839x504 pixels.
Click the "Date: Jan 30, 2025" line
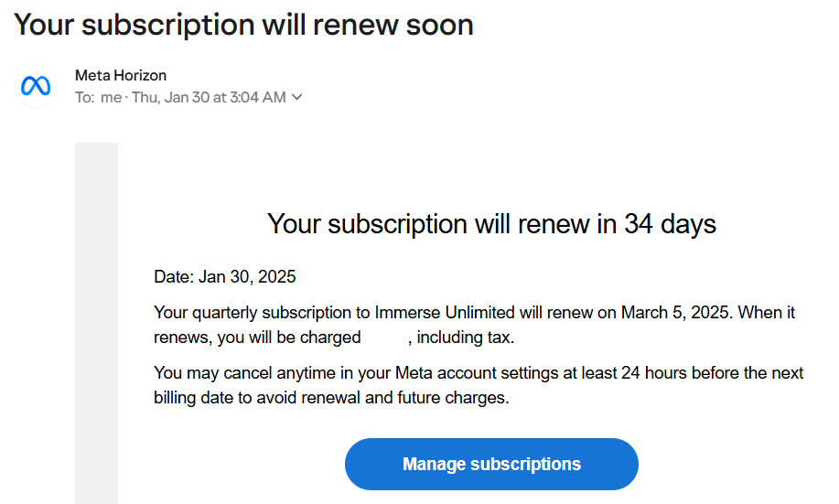pos(225,276)
